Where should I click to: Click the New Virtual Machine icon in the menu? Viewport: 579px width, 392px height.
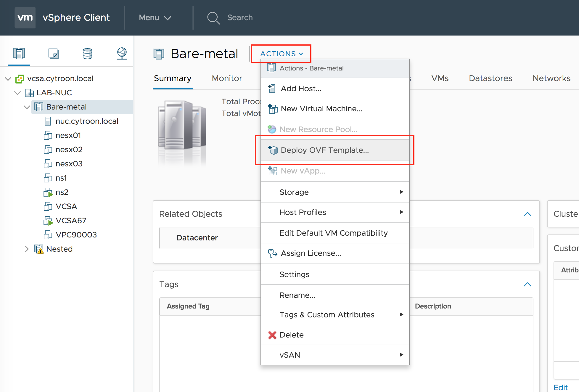point(273,109)
